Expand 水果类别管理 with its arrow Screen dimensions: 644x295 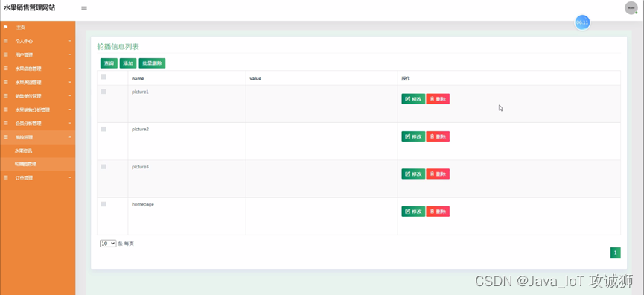point(70,82)
